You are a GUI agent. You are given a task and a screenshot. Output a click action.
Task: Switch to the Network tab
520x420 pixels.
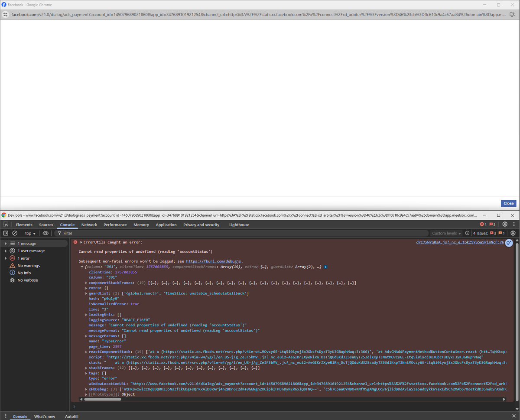[89, 225]
